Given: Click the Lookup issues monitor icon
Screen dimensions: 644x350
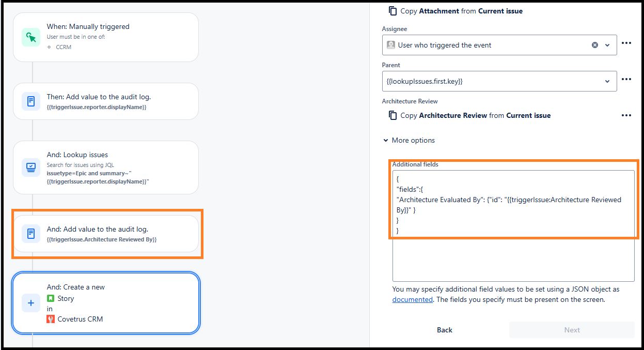Looking at the screenshot, I should click(x=31, y=168).
